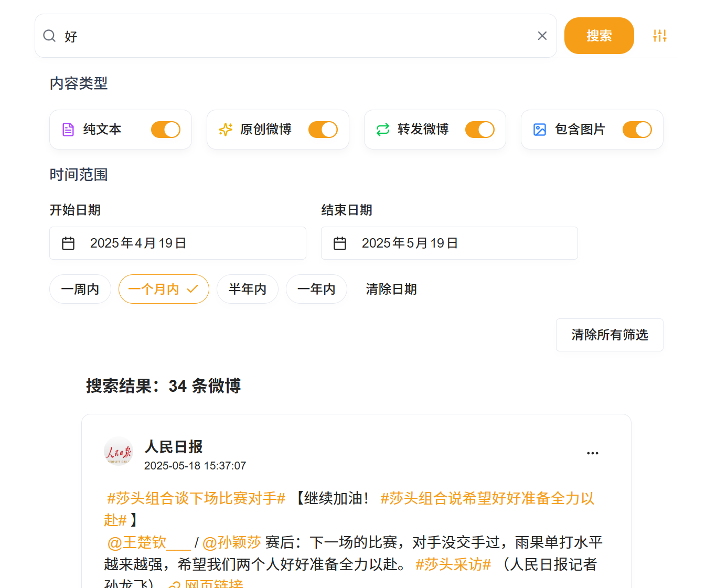Click the 清除所有筛选 button
Image resolution: width=706 pixels, height=588 pixels.
click(x=609, y=335)
